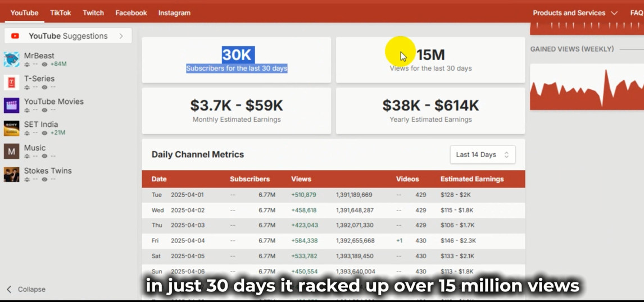Screen dimensions: 644x302
Task: Go to the Twitch tab
Action: 93,13
